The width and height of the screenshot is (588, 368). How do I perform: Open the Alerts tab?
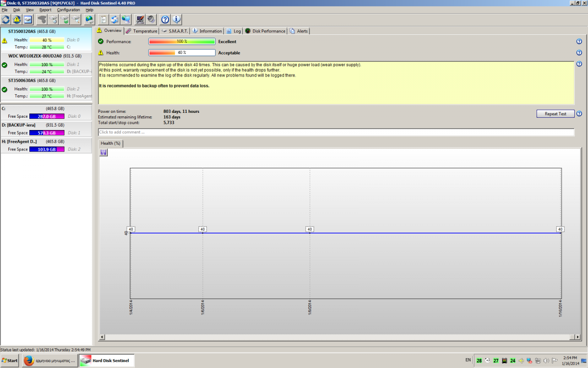click(x=299, y=31)
